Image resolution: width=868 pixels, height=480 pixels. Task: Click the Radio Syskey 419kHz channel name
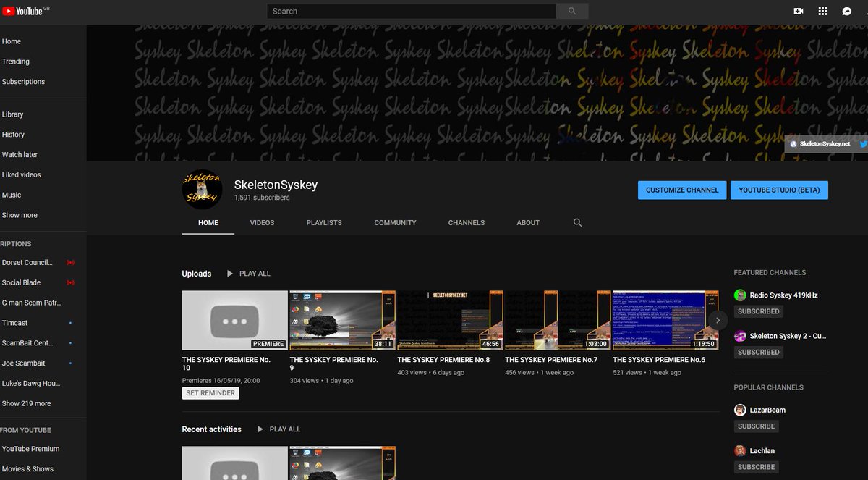[783, 295]
